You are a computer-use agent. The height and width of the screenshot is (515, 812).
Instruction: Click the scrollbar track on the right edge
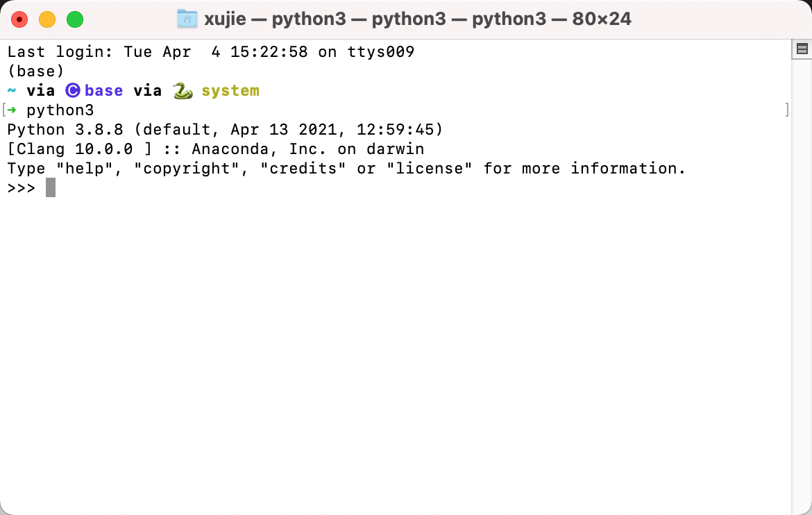pos(802,278)
